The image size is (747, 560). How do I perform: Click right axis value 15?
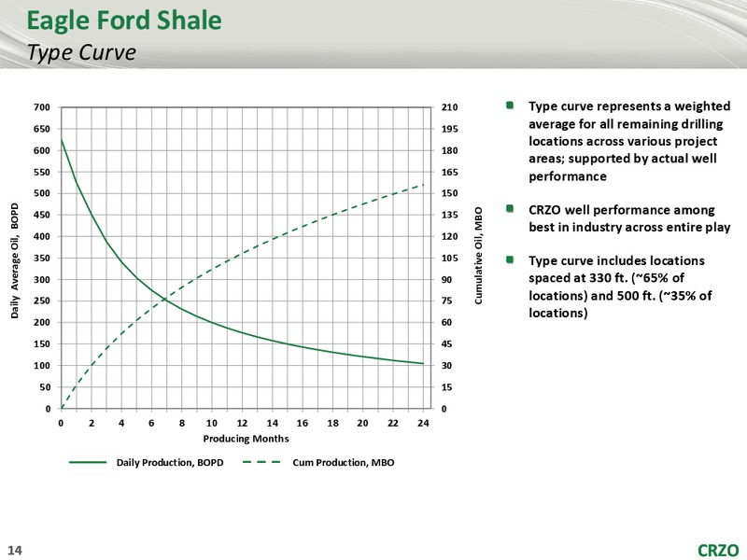click(446, 387)
